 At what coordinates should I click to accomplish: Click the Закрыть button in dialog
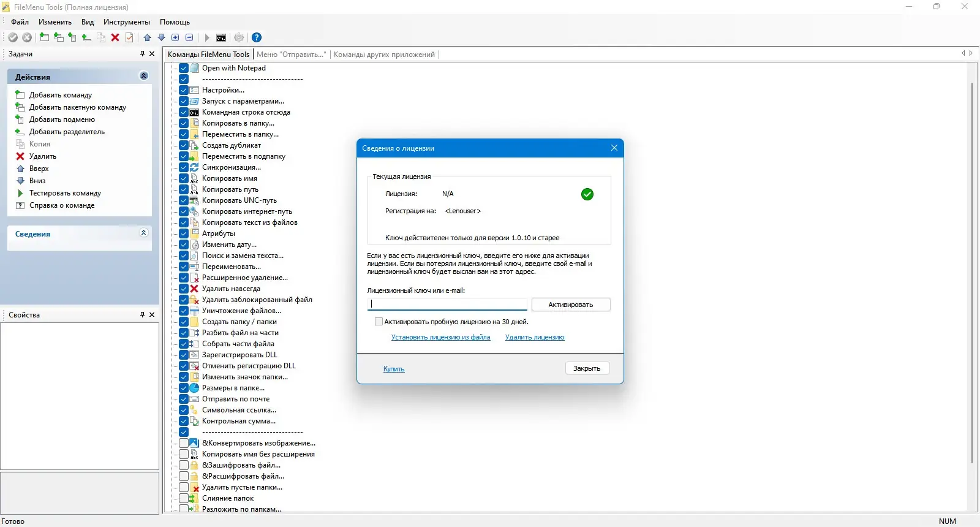587,368
